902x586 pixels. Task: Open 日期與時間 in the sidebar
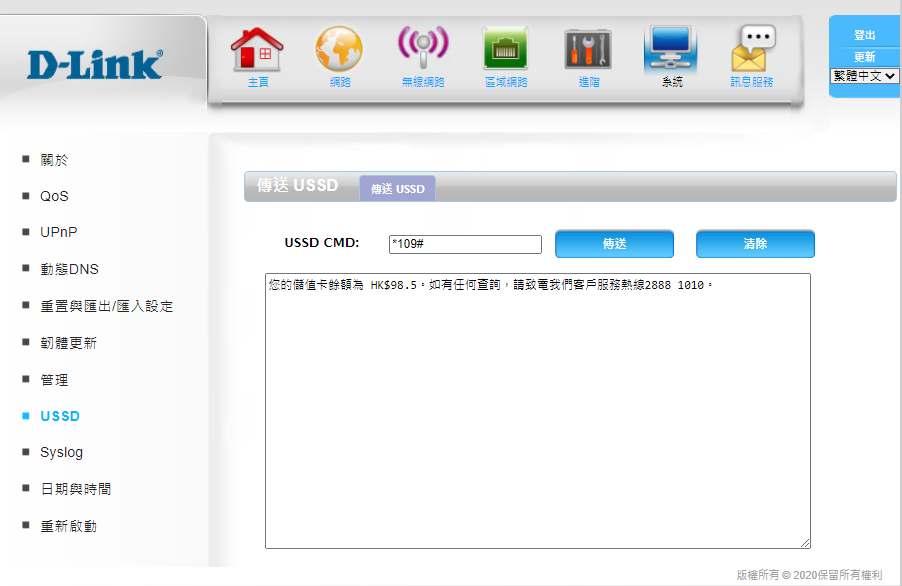(76, 489)
